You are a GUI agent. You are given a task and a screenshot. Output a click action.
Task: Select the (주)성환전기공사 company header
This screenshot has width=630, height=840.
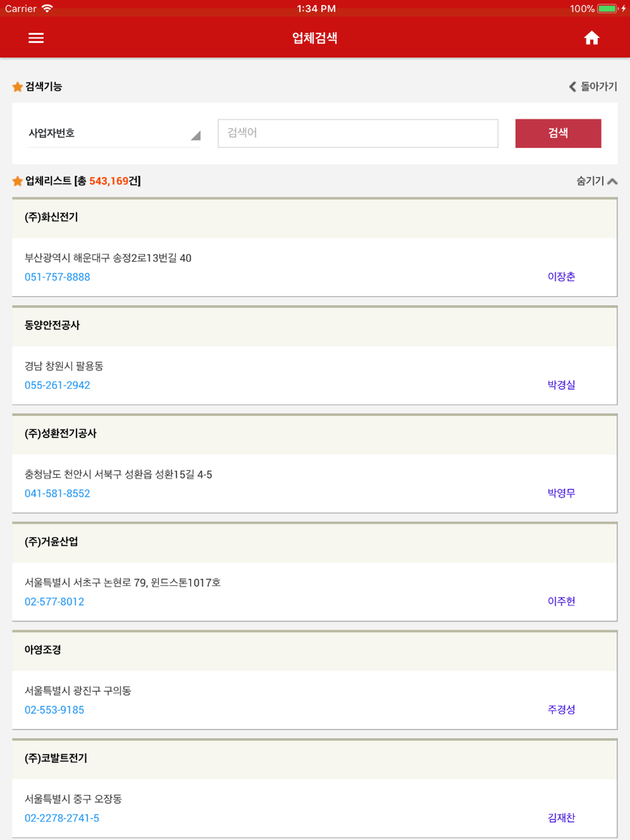315,434
